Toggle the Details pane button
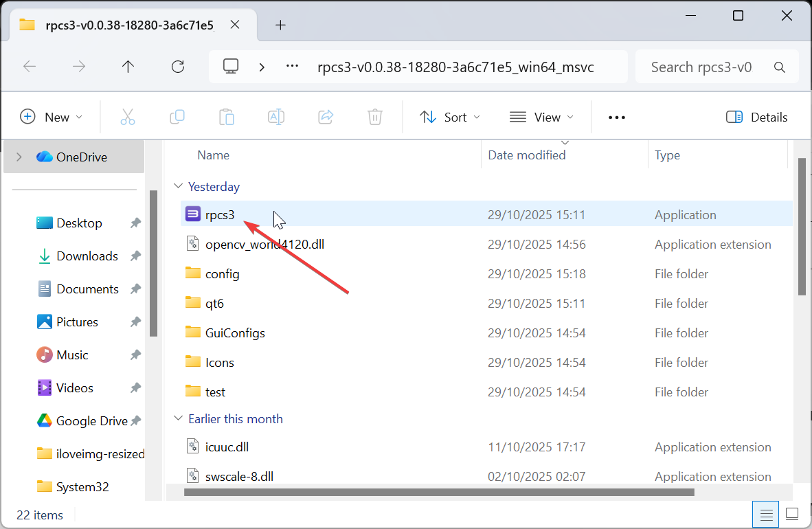 (756, 117)
